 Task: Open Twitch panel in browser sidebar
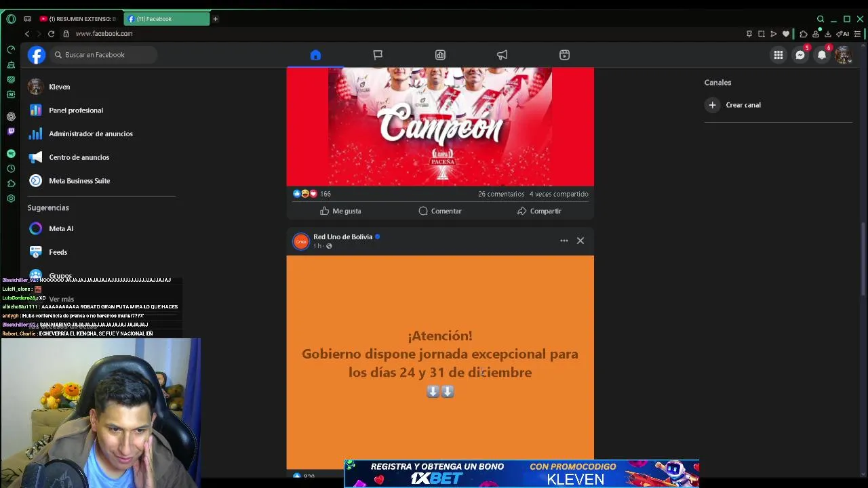11,131
